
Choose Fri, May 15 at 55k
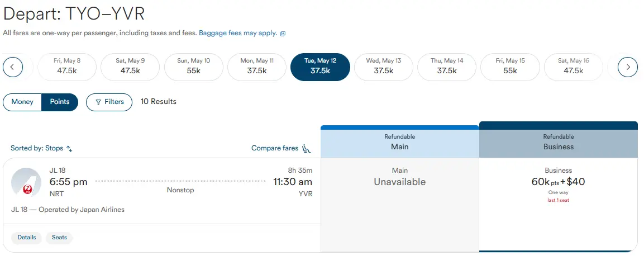[510, 67]
